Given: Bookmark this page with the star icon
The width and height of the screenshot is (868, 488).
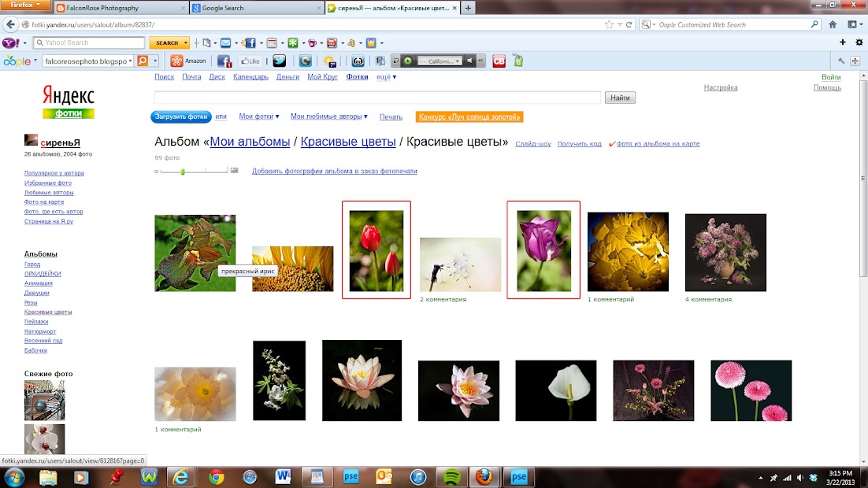Looking at the screenshot, I should tap(609, 24).
